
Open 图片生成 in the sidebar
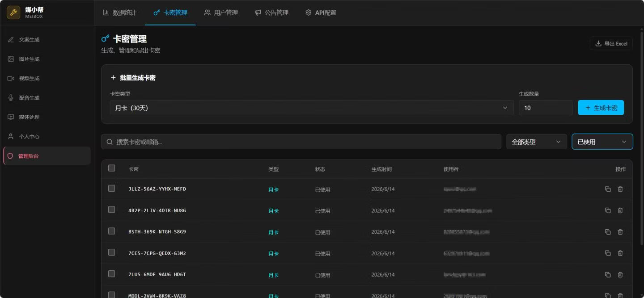click(47, 59)
